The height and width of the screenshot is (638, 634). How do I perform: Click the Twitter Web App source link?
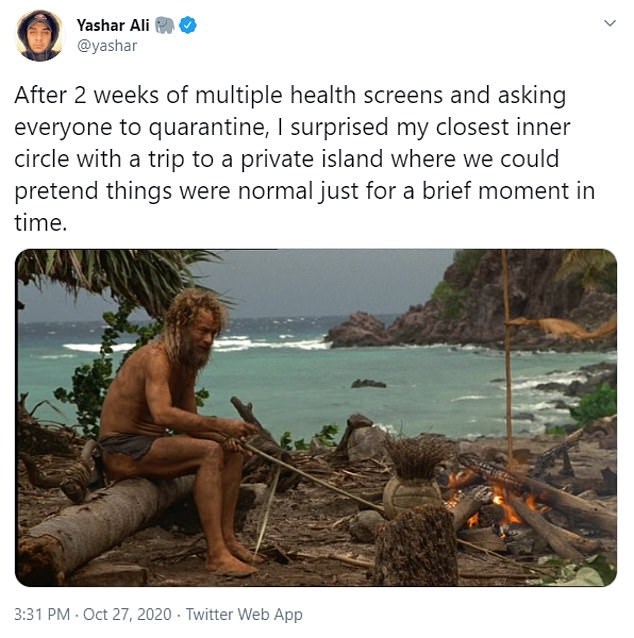tap(245, 614)
